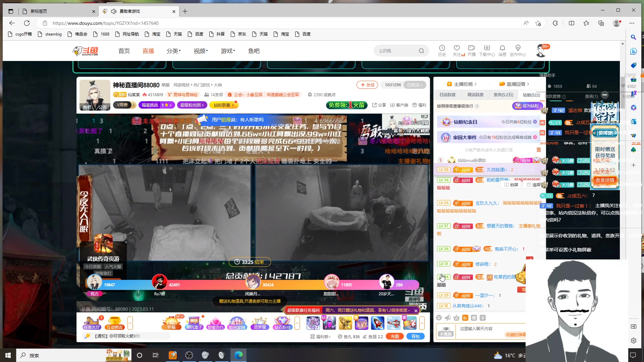Image resolution: width=644 pixels, height=362 pixels.
Task: Open the 客户端 client download icon
Action: tap(399, 105)
